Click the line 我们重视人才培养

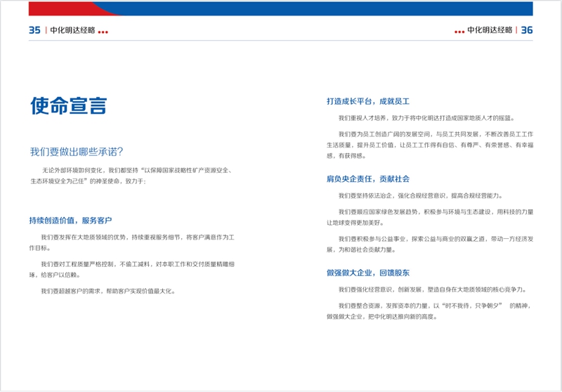427,118
